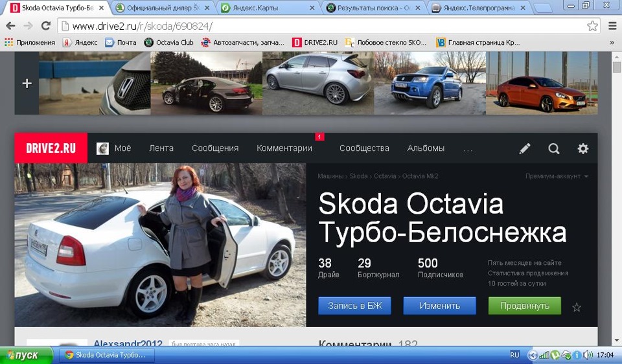Click the plus icon beside car photos

tap(27, 84)
